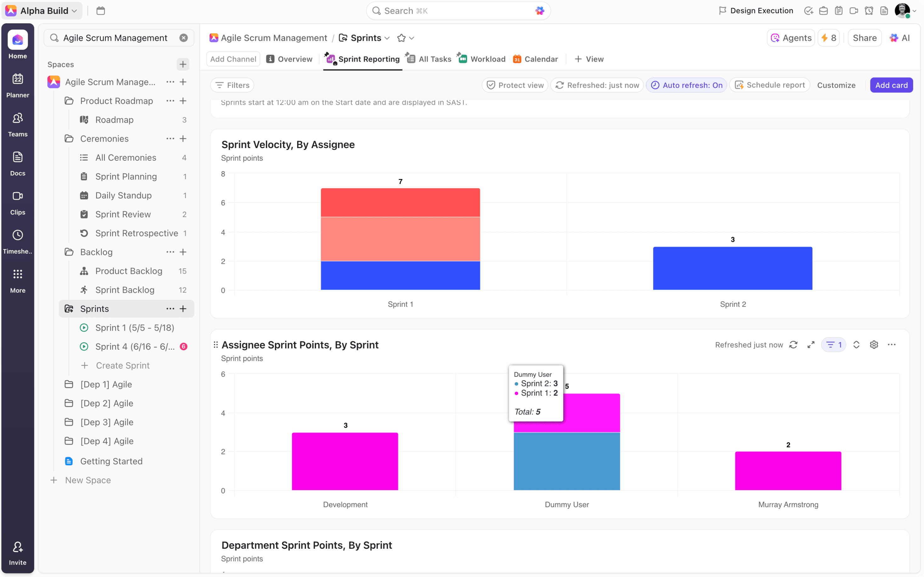Viewport: 924px width, 577px height.
Task: Toggle the card filter showing 1 filter
Action: pos(833,345)
